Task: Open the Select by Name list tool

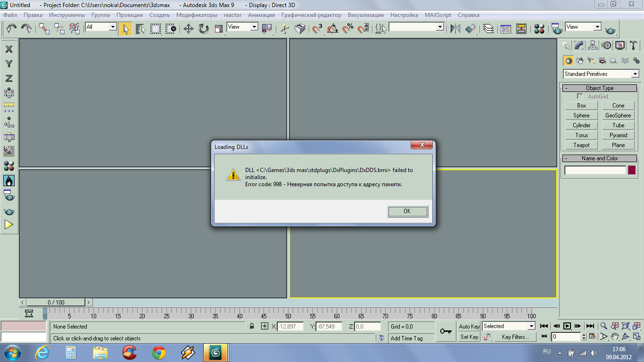Action: (x=140, y=29)
